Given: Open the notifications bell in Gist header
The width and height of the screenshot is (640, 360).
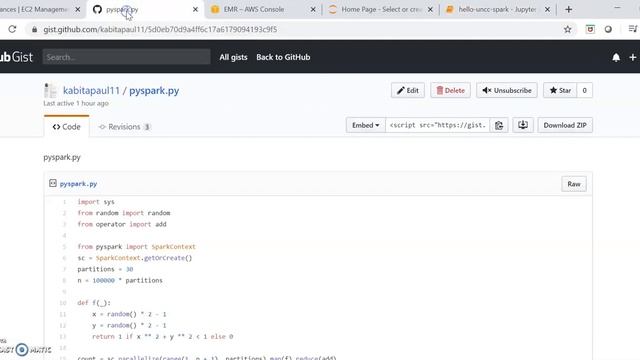Looking at the screenshot, I should pos(616,58).
